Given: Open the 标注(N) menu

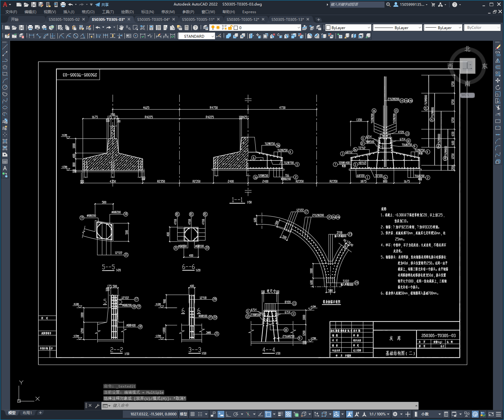Looking at the screenshot, I should [148, 12].
